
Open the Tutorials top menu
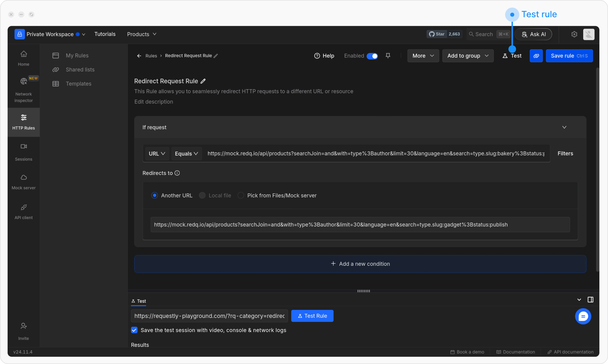tap(105, 34)
